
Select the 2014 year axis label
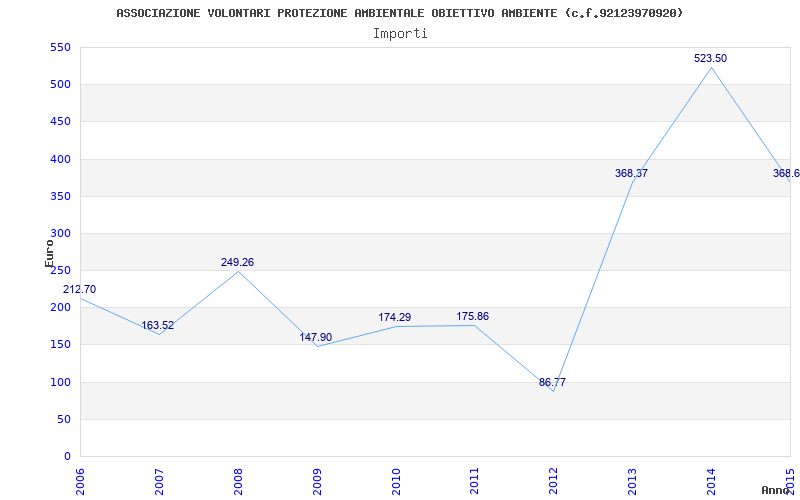pos(711,482)
